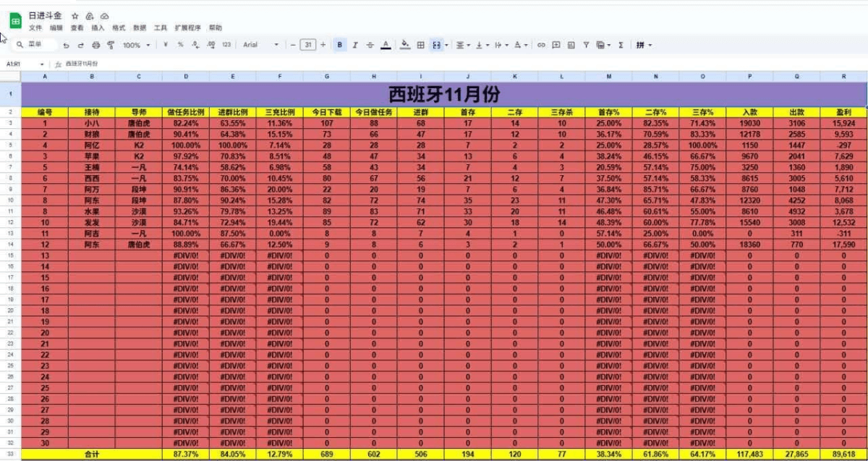Click the font size field showing 31

[308, 45]
